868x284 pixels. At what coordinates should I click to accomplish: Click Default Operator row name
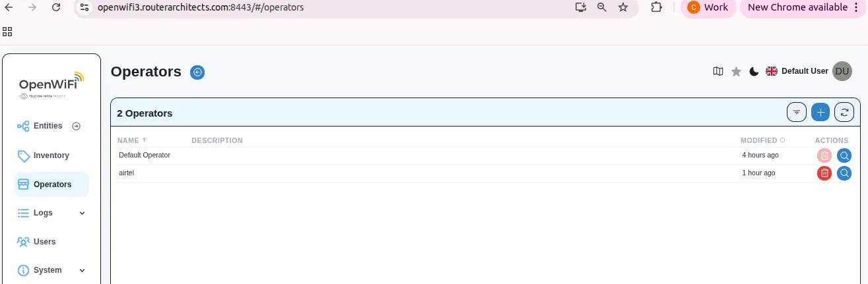145,155
